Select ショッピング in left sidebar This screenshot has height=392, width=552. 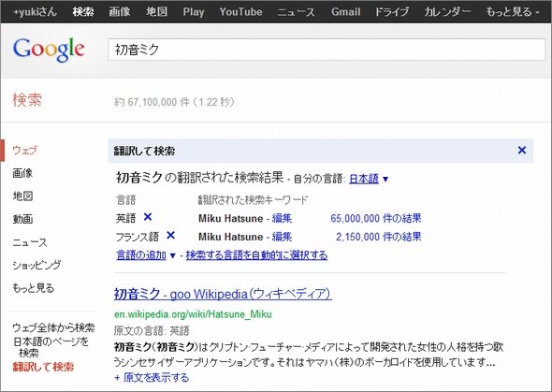tap(36, 265)
